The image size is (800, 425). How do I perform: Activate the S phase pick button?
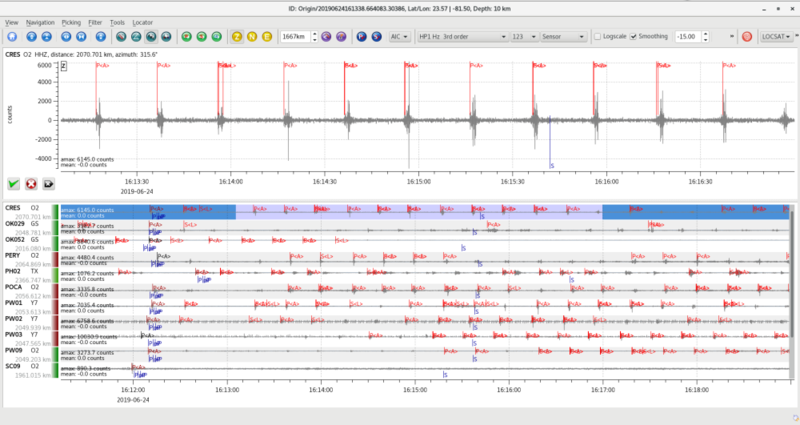[x=376, y=37]
